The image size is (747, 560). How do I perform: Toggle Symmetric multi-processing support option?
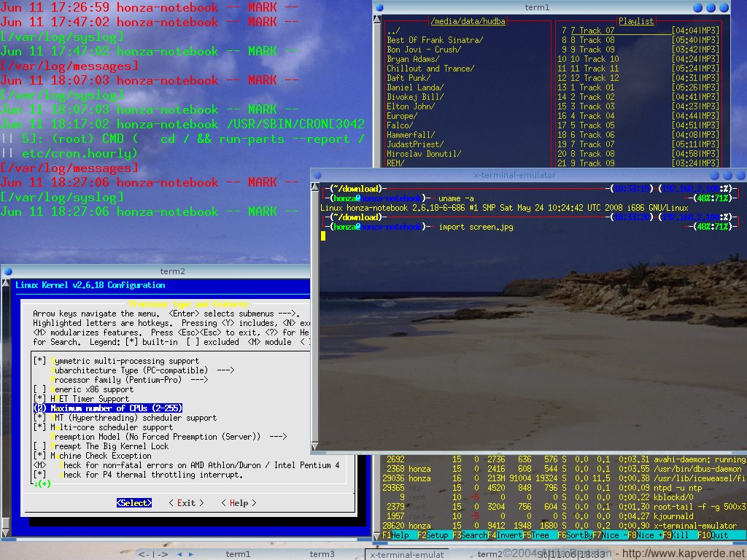pyautogui.click(x=116, y=361)
